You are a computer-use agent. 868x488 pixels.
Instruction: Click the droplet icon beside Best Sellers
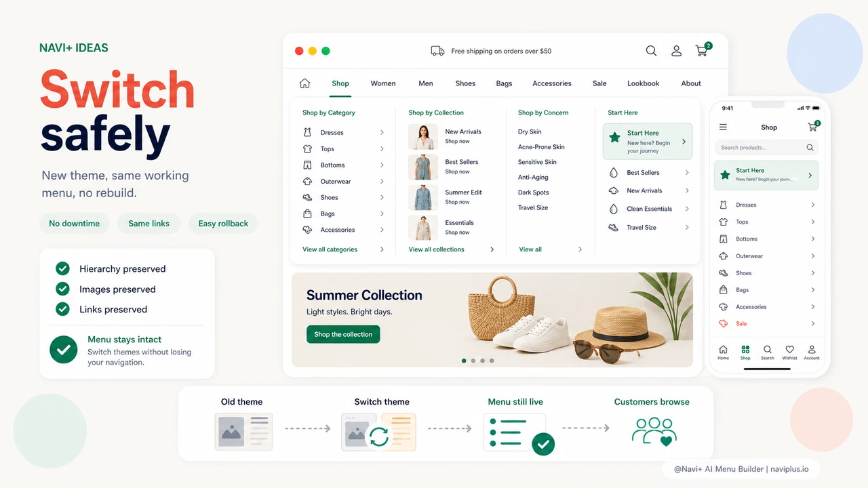click(614, 173)
